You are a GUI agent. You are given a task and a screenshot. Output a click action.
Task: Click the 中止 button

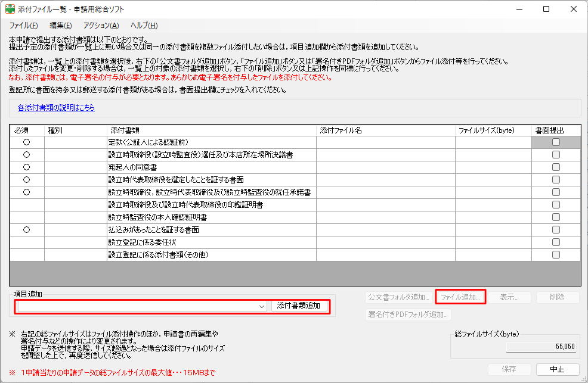pos(557,369)
